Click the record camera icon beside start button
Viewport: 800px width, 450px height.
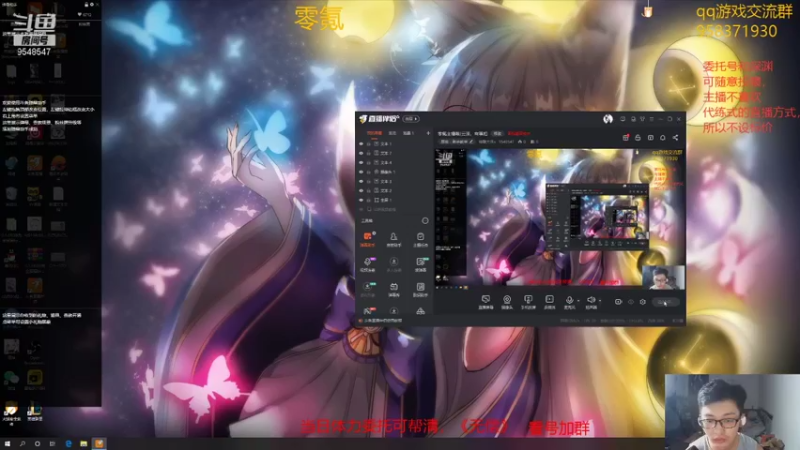tap(618, 302)
